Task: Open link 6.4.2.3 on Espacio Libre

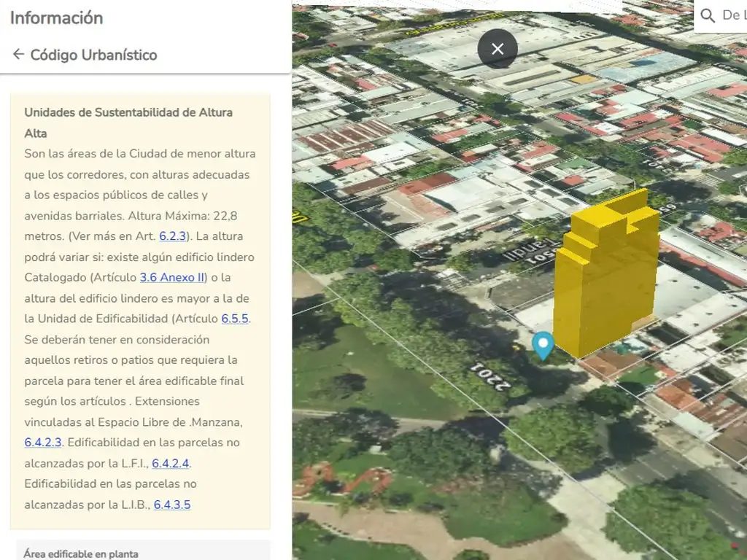Action: 43,443
